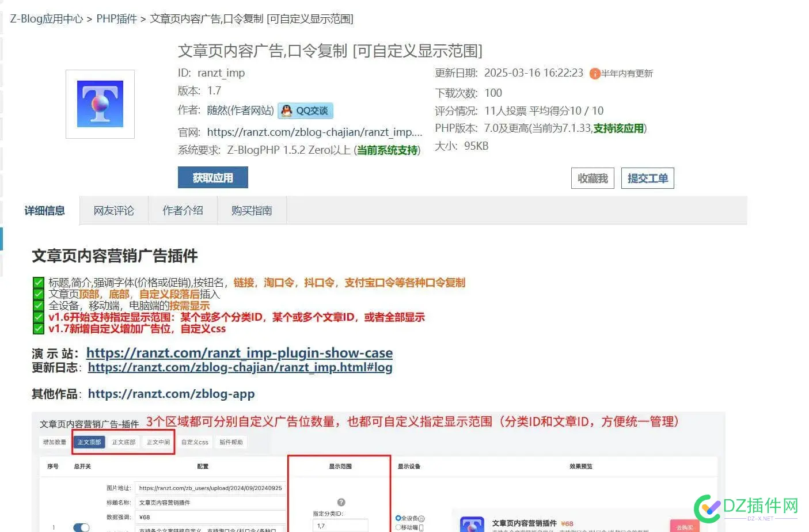Viewport: 809px width, 532px height.
Task: Click the phone icon beside 移动端 option
Action: [x=421, y=528]
